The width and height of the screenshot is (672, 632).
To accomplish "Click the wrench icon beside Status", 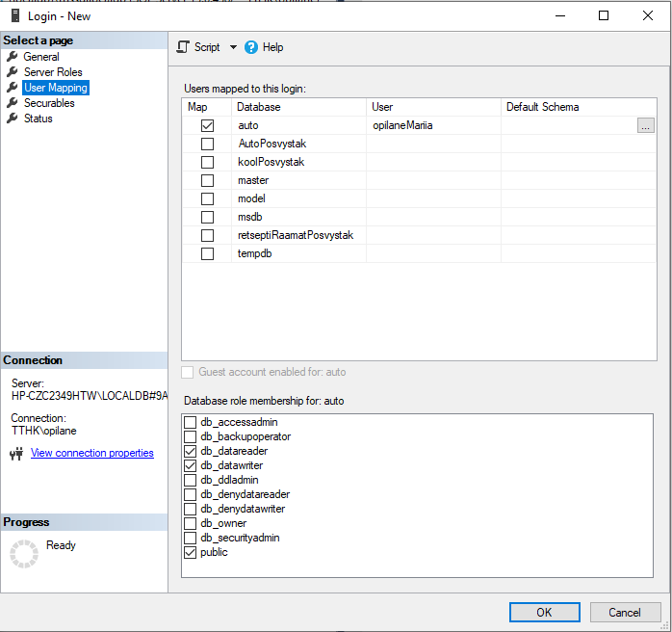I will click(x=13, y=118).
